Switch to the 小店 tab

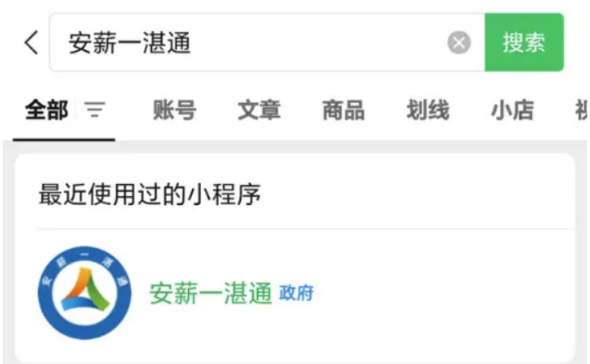pyautogui.click(x=512, y=110)
